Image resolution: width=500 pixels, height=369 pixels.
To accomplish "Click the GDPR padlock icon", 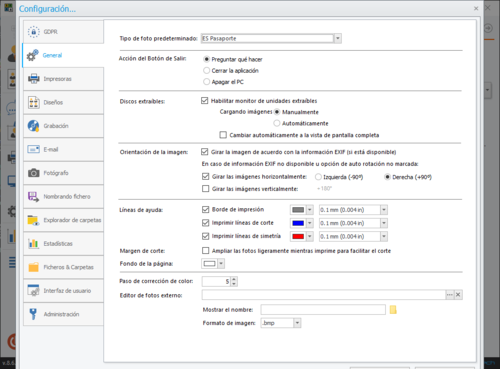I will click(33, 32).
